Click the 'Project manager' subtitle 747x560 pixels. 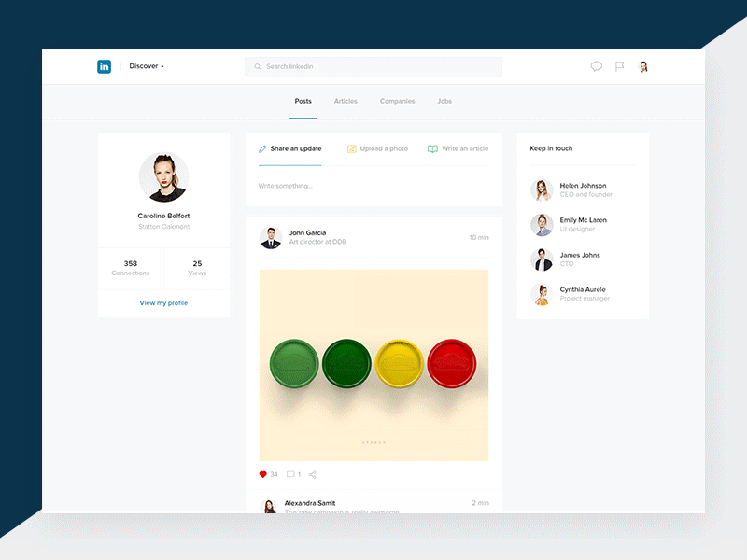point(585,299)
